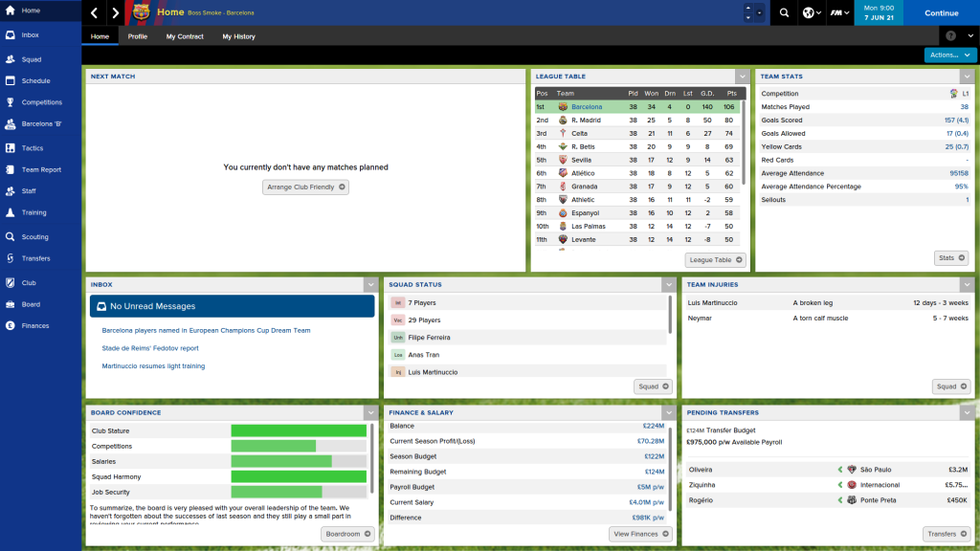Open Barcelona in the league table
The height and width of the screenshot is (551, 980).
(x=587, y=107)
